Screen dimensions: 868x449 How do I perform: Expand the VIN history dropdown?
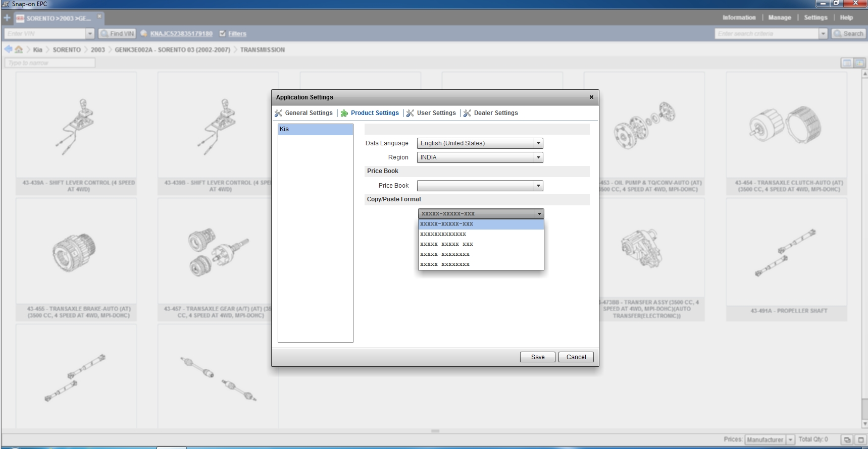[90, 34]
